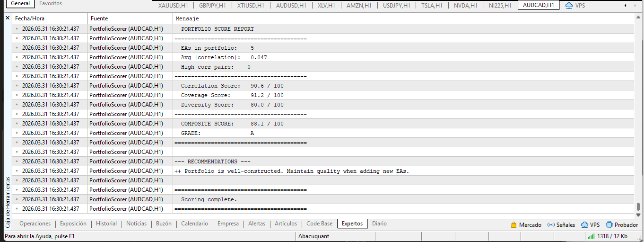
Task: Open the Code Base tab
Action: click(320, 224)
